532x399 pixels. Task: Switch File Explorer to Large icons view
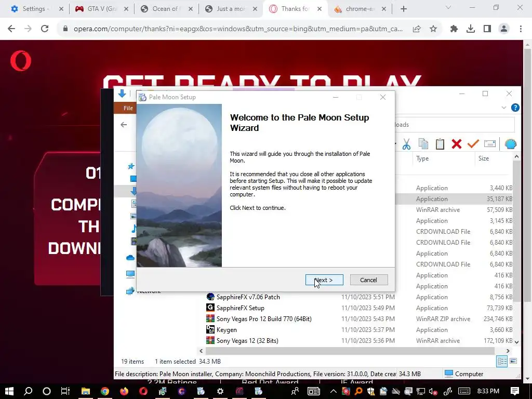click(x=513, y=362)
